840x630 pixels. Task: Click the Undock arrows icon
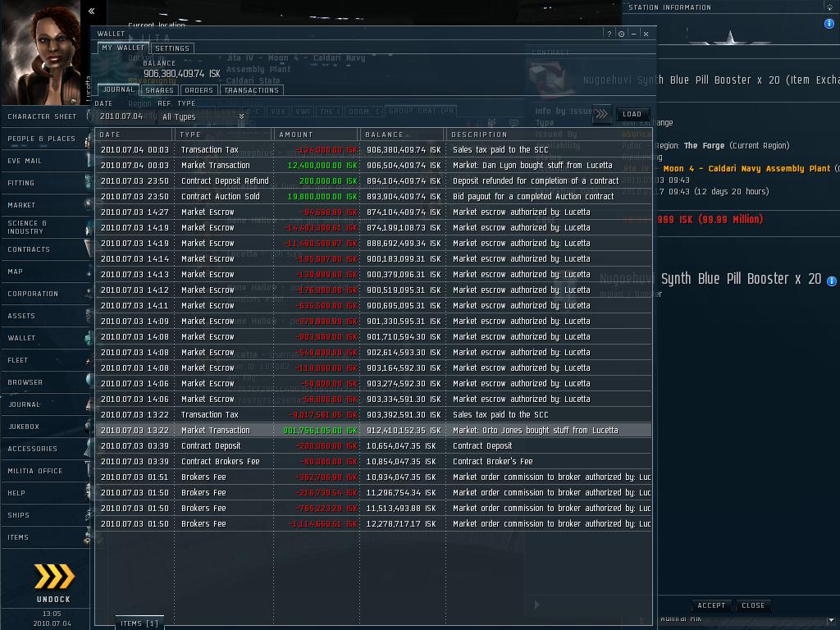[54, 577]
